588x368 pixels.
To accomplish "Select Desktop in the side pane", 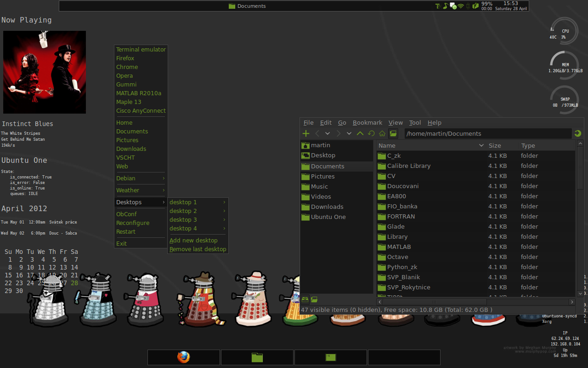I will 337,155.
